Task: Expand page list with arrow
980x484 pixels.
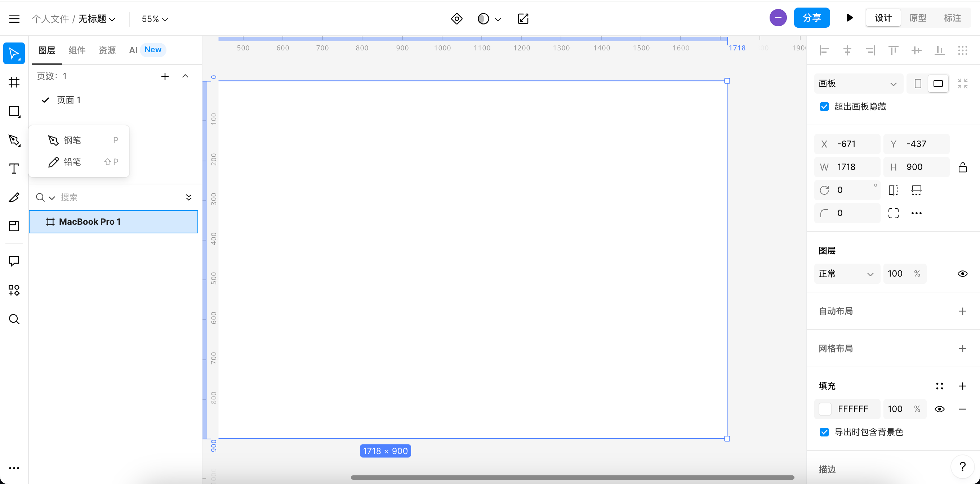Action: click(x=186, y=76)
